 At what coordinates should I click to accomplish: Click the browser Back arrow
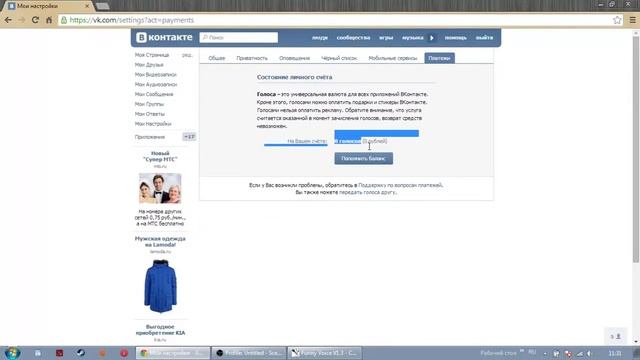[8, 20]
